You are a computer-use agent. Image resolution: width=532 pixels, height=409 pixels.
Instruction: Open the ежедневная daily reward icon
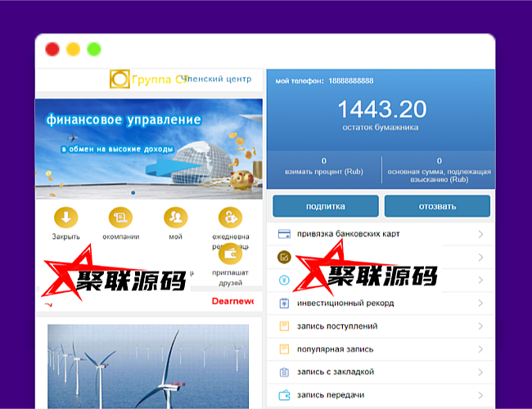230,218
